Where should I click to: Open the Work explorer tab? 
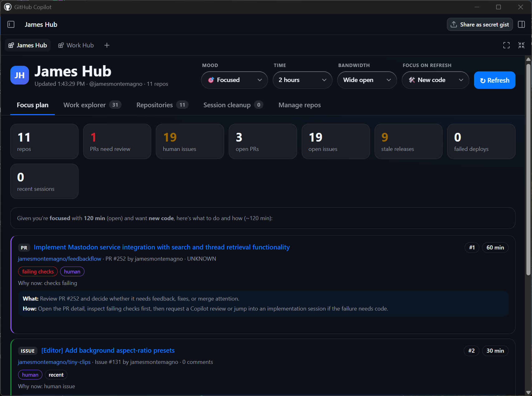92,105
